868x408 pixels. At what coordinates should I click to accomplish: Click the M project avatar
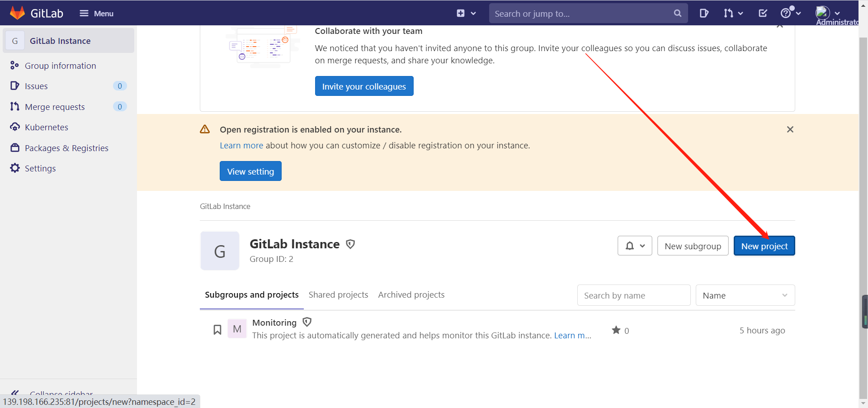point(237,329)
